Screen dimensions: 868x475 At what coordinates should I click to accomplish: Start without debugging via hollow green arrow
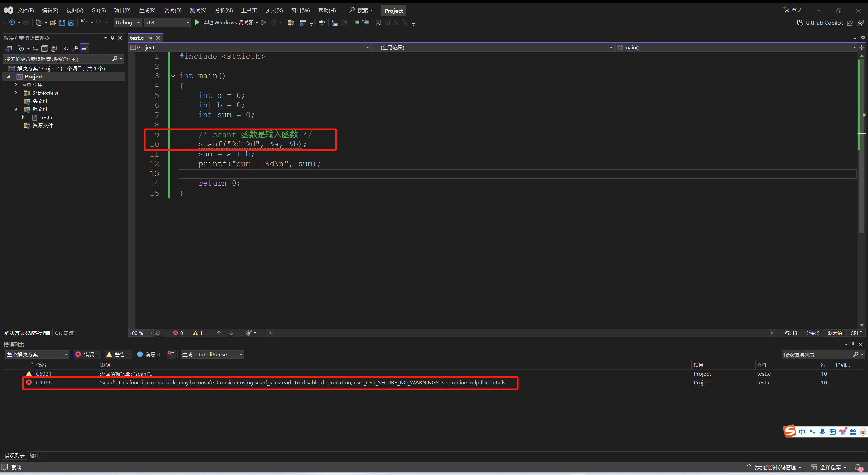tap(263, 23)
